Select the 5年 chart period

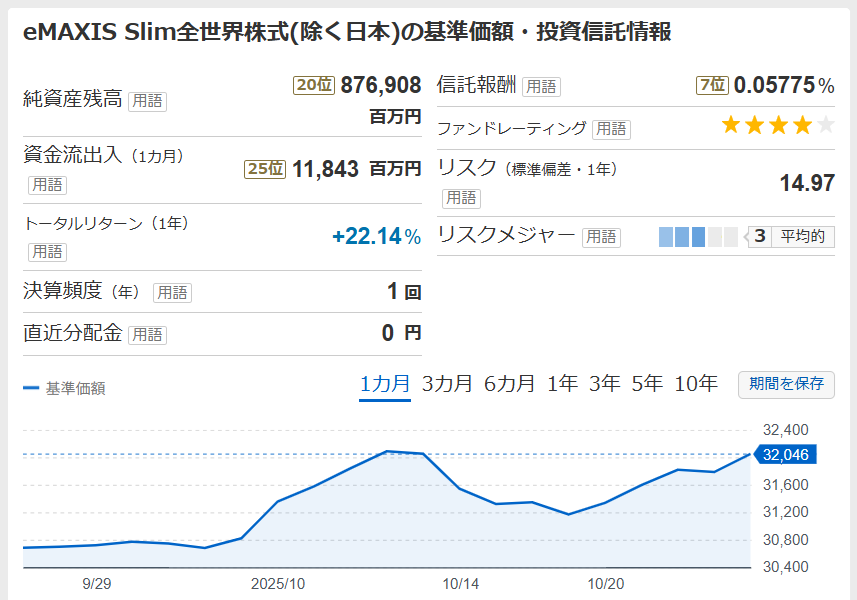[x=646, y=384]
